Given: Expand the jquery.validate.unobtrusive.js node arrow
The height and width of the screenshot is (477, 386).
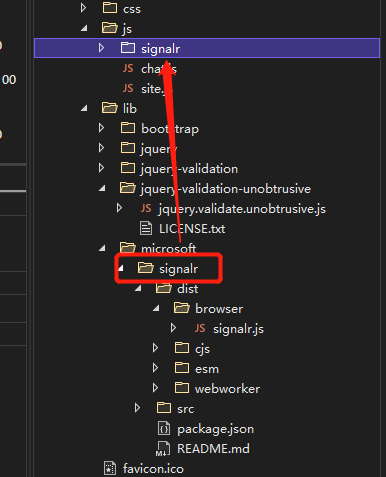Looking at the screenshot, I should coord(119,208).
